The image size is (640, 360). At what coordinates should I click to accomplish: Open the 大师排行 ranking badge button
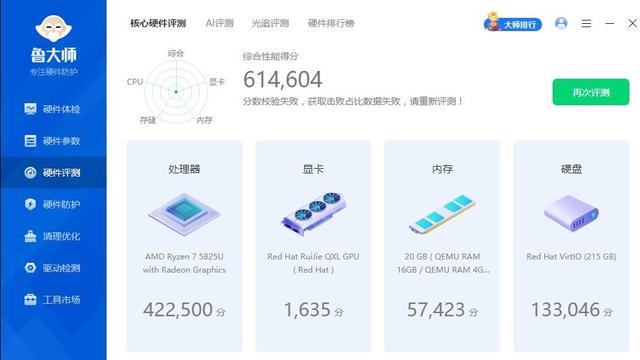tap(513, 23)
